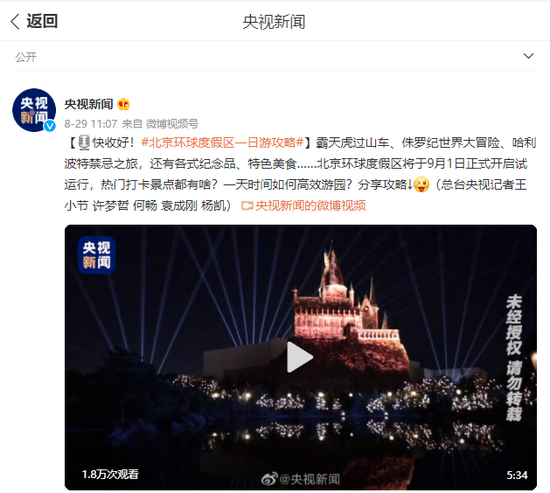Click the 返回 back text
Image resolution: width=550 pixels, height=493 pixels.
pyautogui.click(x=42, y=21)
